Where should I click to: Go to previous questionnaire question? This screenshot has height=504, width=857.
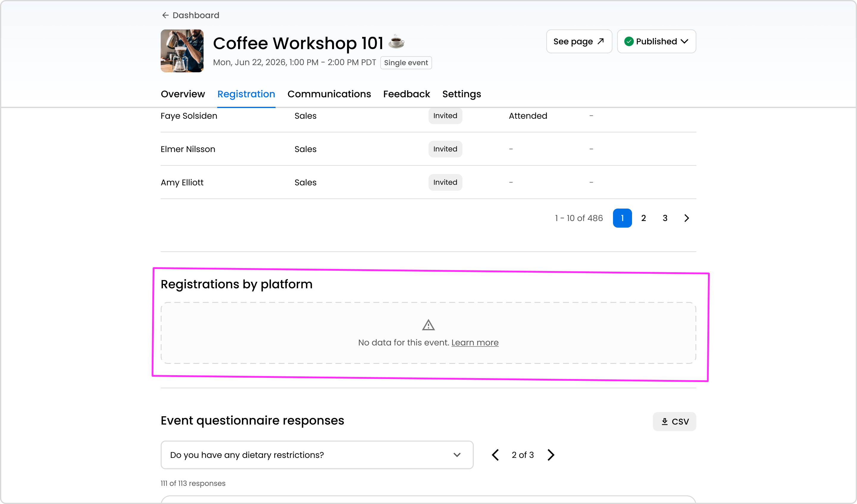[x=495, y=455]
